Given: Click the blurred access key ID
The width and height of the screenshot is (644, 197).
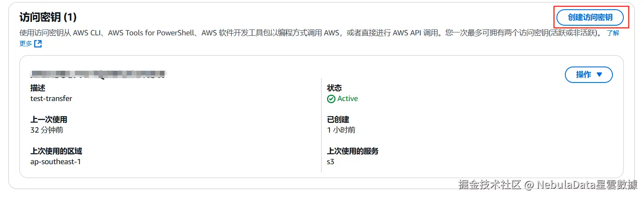Looking at the screenshot, I should [98, 75].
